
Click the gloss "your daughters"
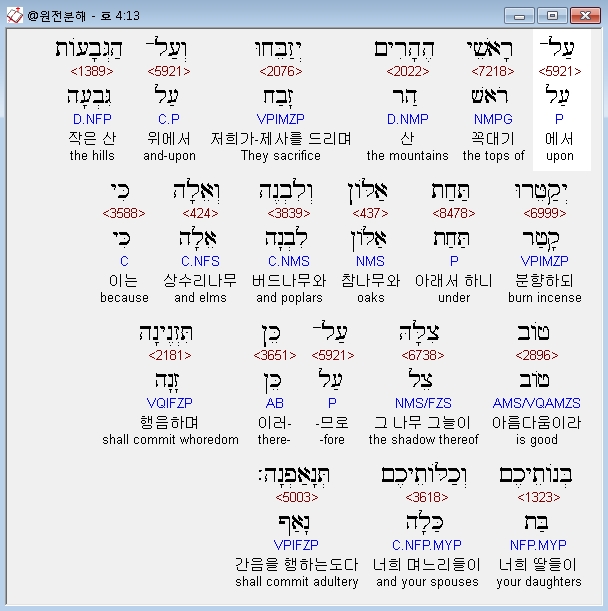(539, 581)
